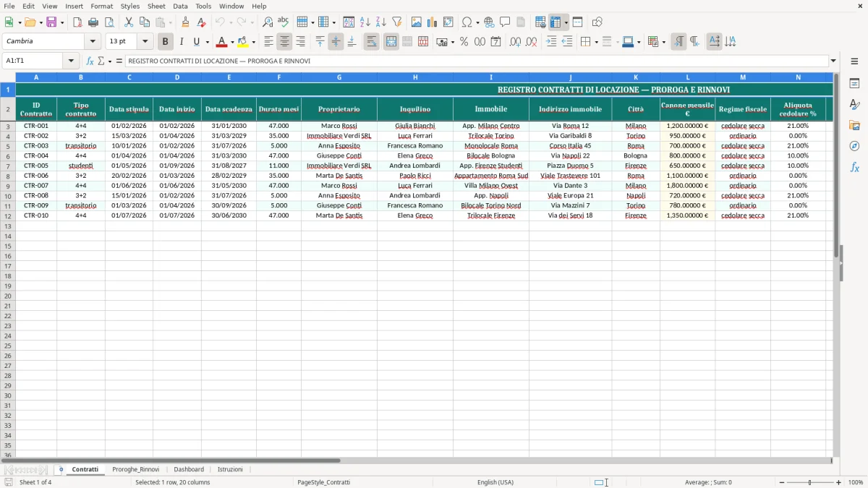The height and width of the screenshot is (488, 868).
Task: Click the Cut scissors icon
Action: [x=129, y=22]
